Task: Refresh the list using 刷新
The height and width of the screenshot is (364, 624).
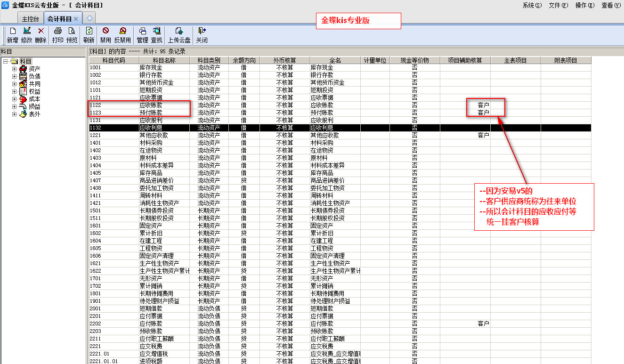Action: tap(89, 34)
